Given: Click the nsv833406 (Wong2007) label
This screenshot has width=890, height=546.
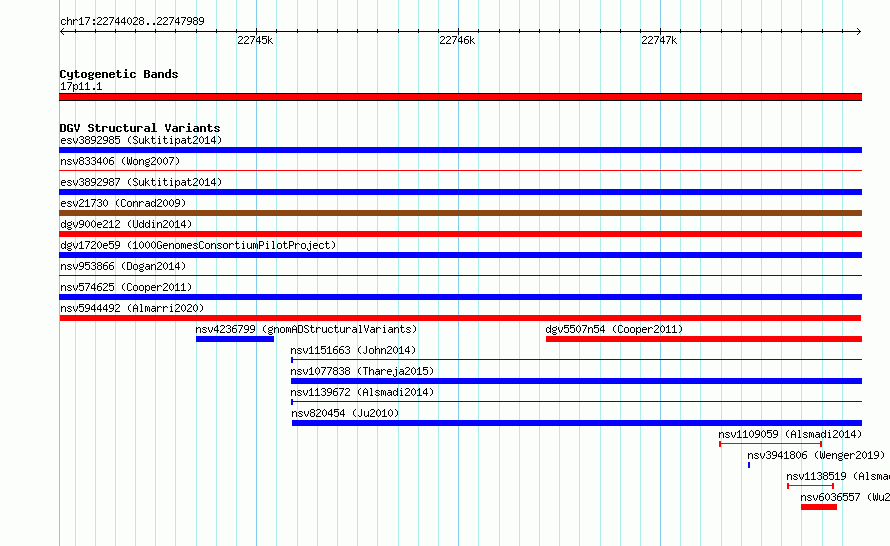Looking at the screenshot, I should 120,161.
